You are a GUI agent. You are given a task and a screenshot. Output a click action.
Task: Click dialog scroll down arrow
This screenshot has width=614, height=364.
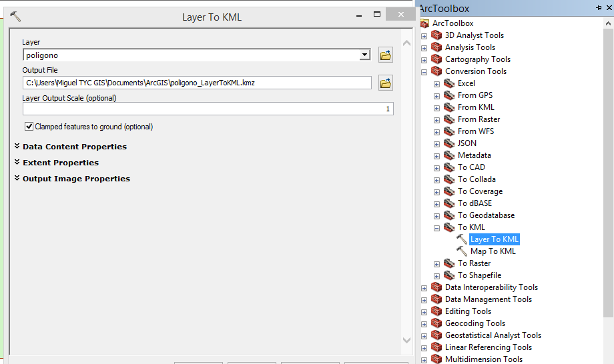(407, 340)
